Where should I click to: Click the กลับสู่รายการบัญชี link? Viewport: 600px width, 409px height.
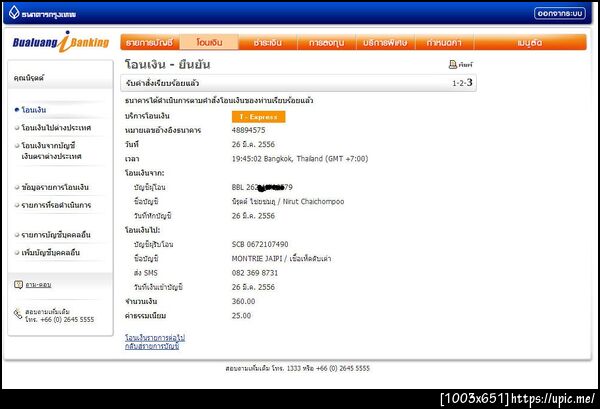[152, 346]
